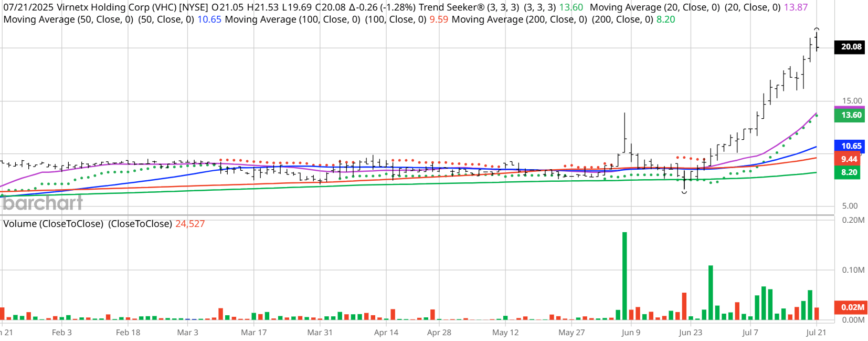This screenshot has height=341, width=868.
Task: Click the Moving Average (50, Close, 0) legend
Action: click(68, 19)
